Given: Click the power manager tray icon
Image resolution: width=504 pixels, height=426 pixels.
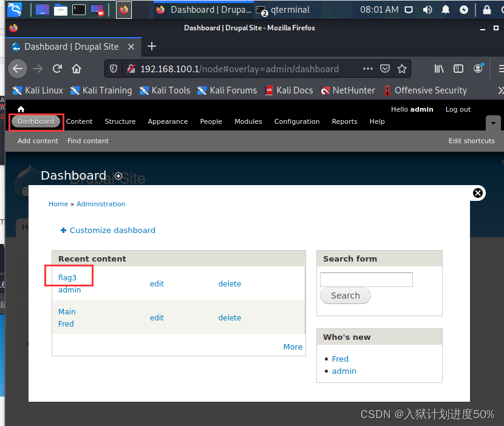Looking at the screenshot, I should click(463, 10).
